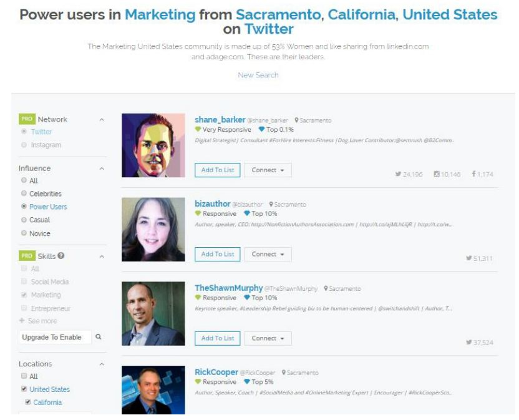519x420 pixels.
Task: Collapse the Influence filter section
Action: click(x=102, y=168)
